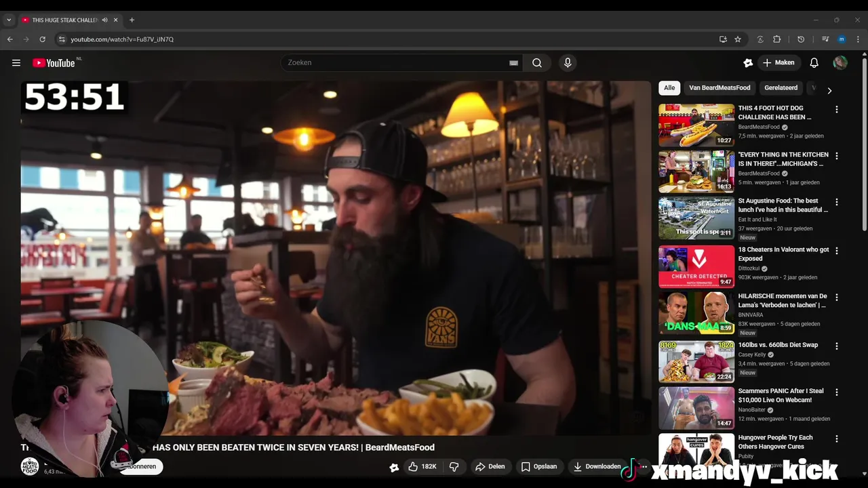Click the Maken create button
Screen dimensions: 868x488
click(x=778, y=62)
